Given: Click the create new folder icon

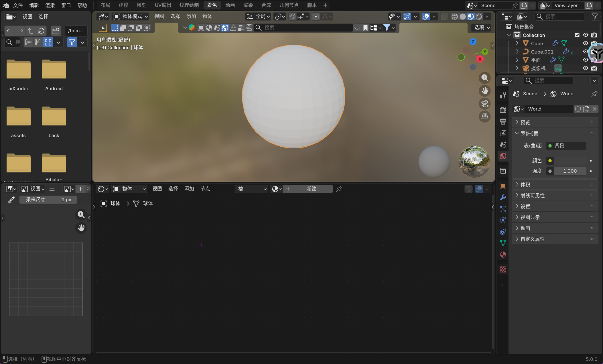Looking at the screenshot, I should 56,31.
